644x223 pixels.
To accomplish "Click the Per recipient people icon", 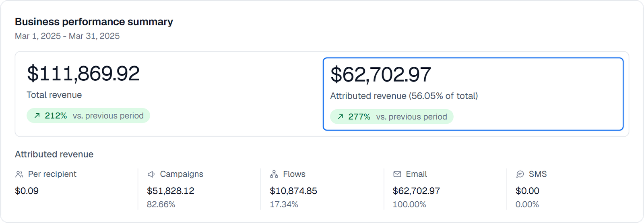I will point(19,174).
